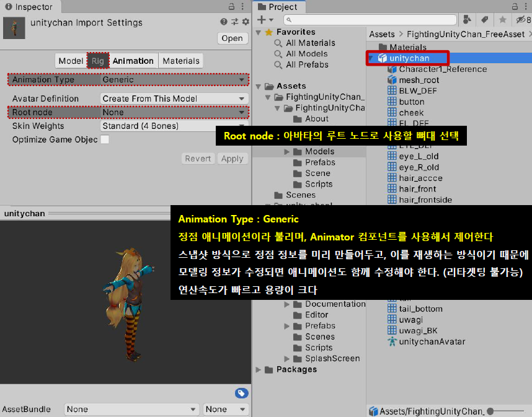Image resolution: width=532 pixels, height=417 pixels.
Task: Collapse the unitychan model asset
Action: pyautogui.click(x=371, y=58)
